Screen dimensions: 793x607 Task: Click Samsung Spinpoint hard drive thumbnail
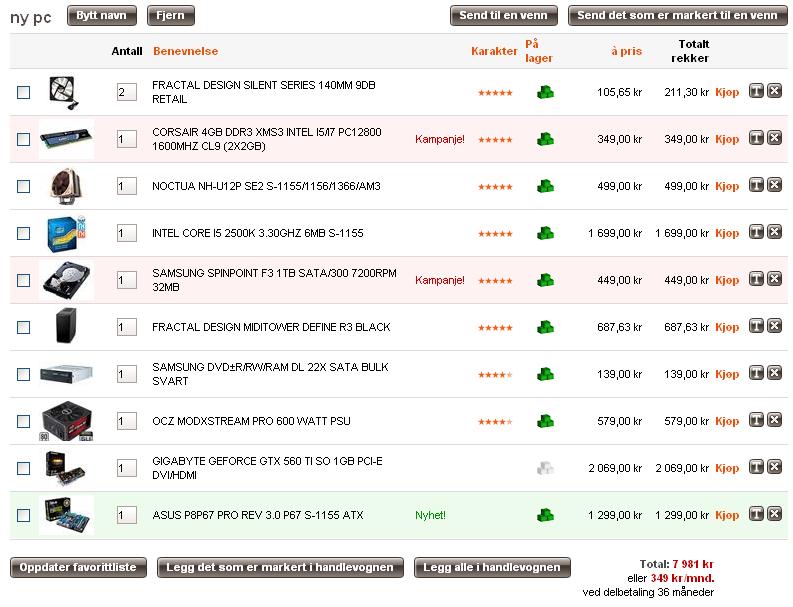pyautogui.click(x=66, y=280)
